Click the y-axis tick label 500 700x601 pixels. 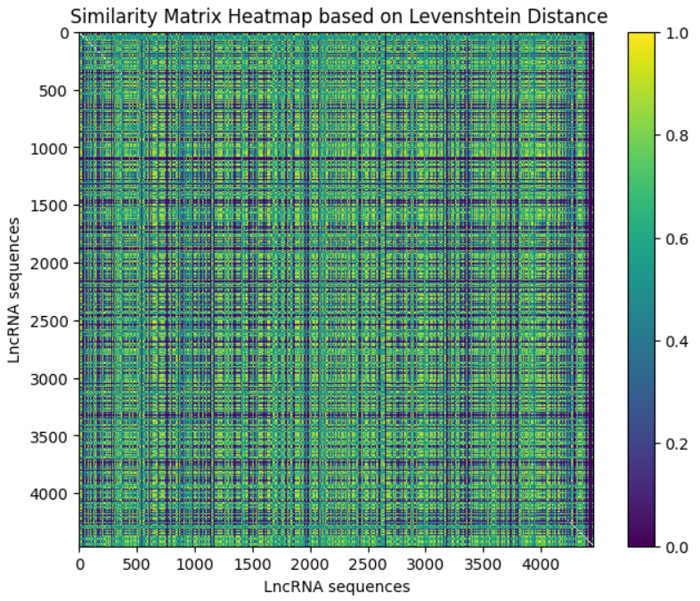(x=53, y=91)
